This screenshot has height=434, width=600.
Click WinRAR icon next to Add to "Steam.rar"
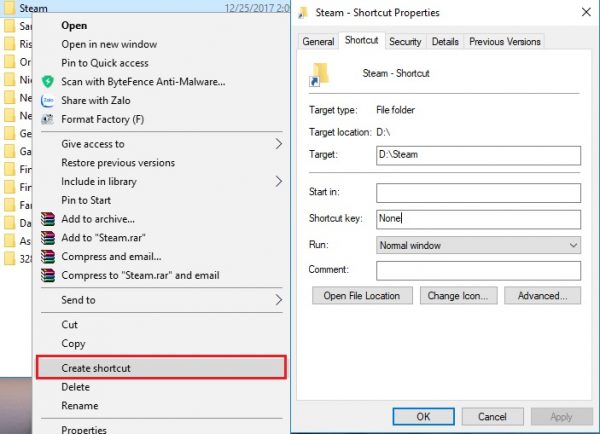pos(48,238)
